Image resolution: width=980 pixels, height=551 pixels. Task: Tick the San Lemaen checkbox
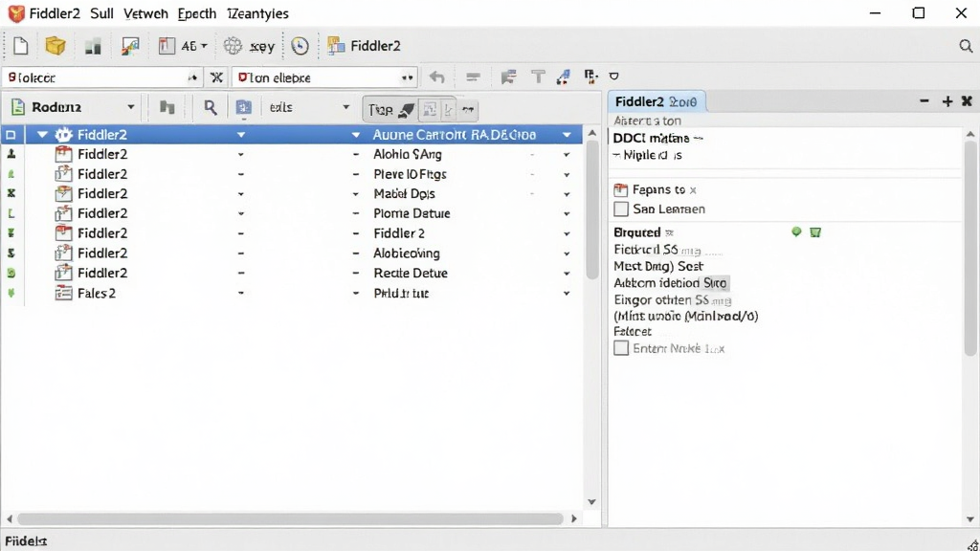point(620,209)
